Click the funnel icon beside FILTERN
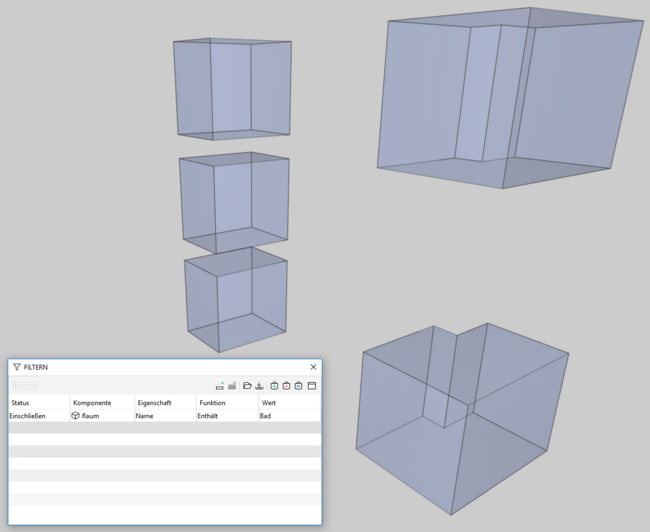 pyautogui.click(x=17, y=367)
